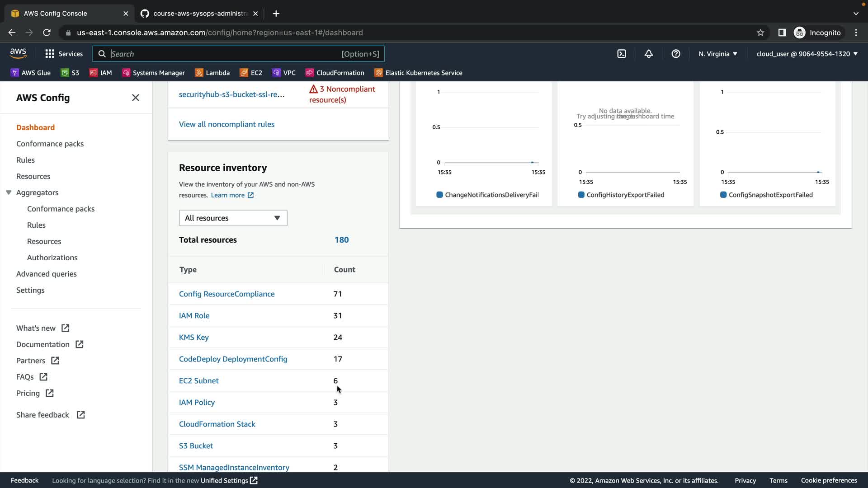Bookmark this page with star icon
This screenshot has height=488, width=868.
click(x=760, y=33)
